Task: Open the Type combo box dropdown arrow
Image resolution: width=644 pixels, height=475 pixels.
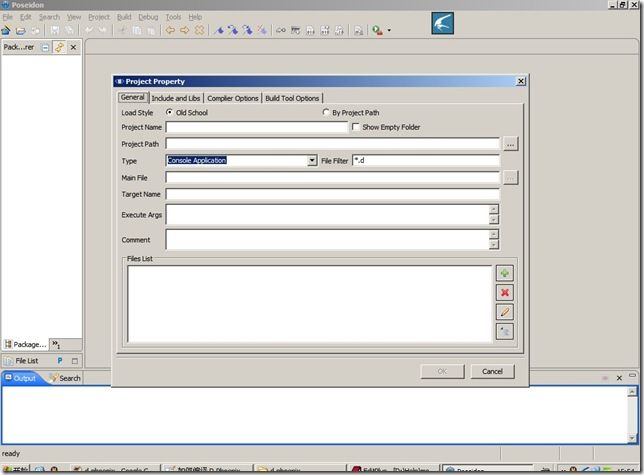Action: click(x=312, y=161)
